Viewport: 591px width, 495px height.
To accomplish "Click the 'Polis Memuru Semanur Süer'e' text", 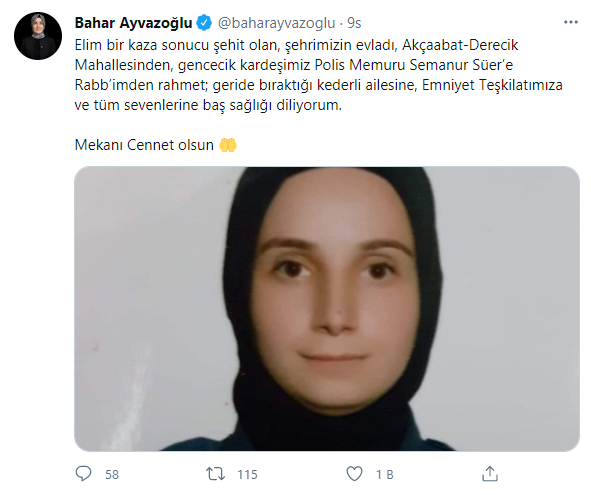I will [x=414, y=65].
